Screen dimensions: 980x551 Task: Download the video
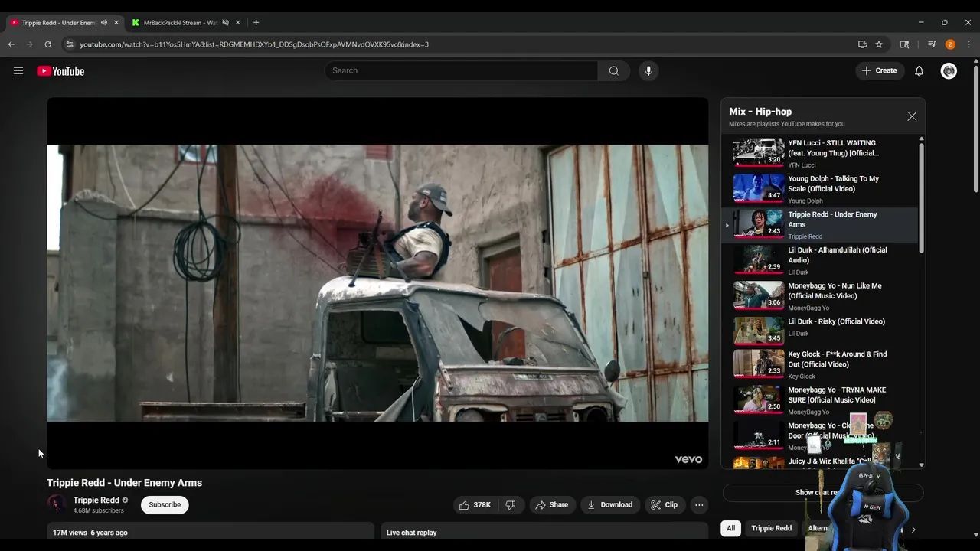609,505
